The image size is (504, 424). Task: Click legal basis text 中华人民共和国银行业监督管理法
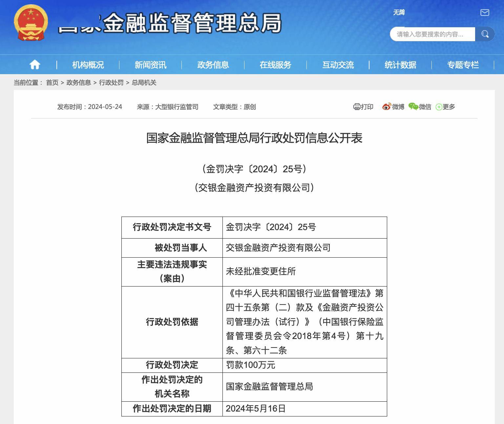300,293
